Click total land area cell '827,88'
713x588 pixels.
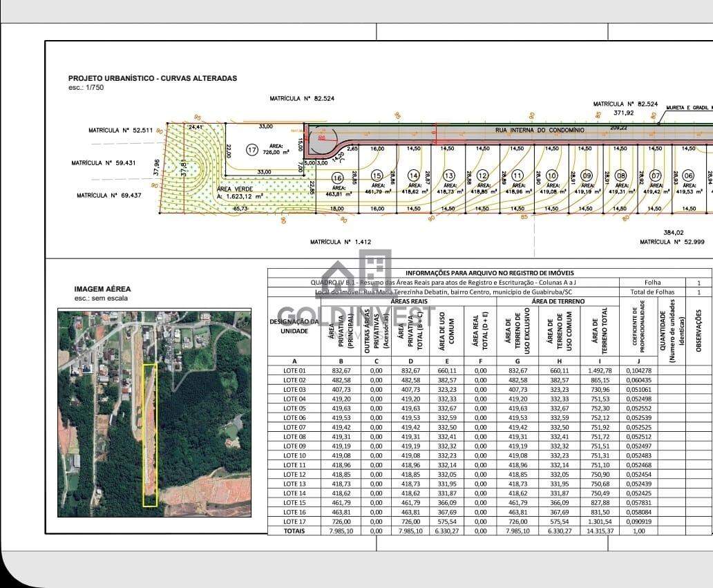point(600,502)
